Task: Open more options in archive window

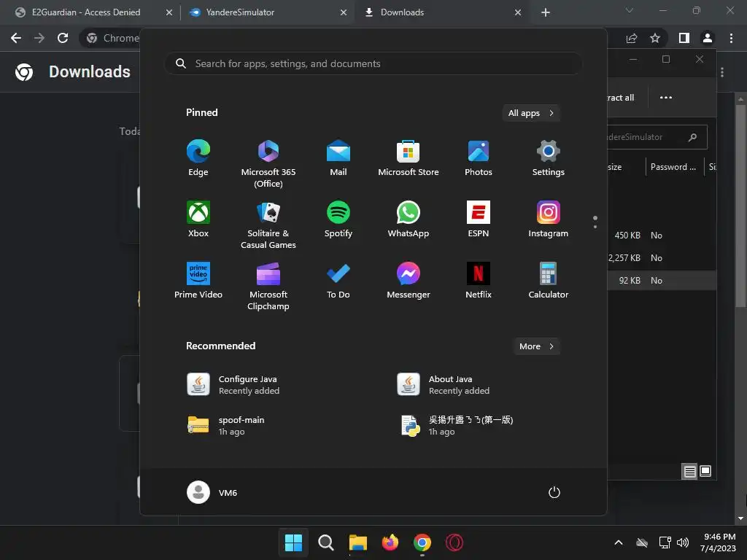Action: click(665, 98)
